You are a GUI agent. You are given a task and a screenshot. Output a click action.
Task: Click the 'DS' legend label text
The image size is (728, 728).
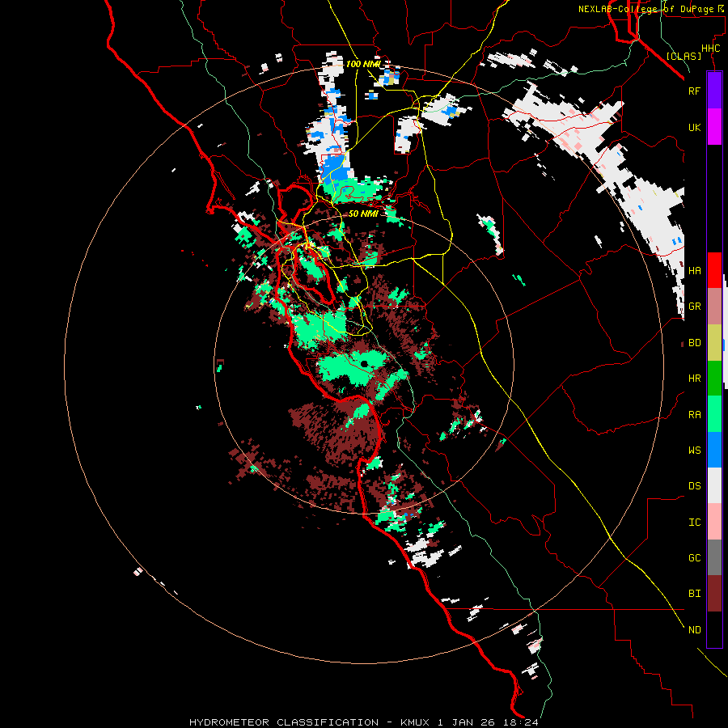(694, 486)
